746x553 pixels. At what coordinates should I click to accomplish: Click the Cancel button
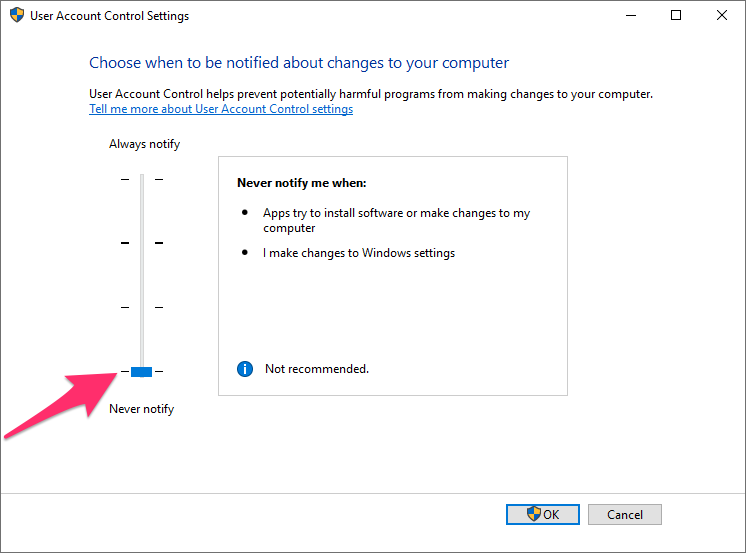pyautogui.click(x=625, y=514)
